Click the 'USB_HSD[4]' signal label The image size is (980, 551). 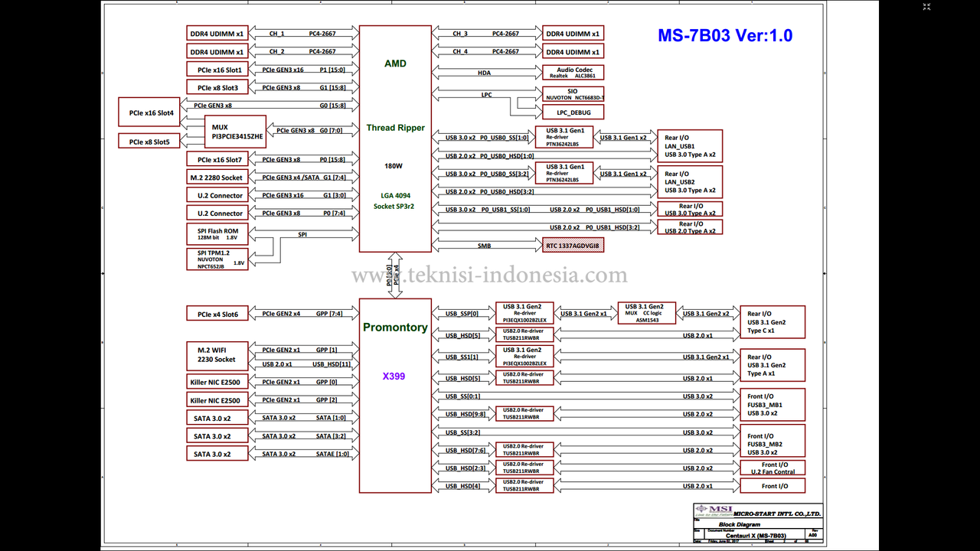463,486
